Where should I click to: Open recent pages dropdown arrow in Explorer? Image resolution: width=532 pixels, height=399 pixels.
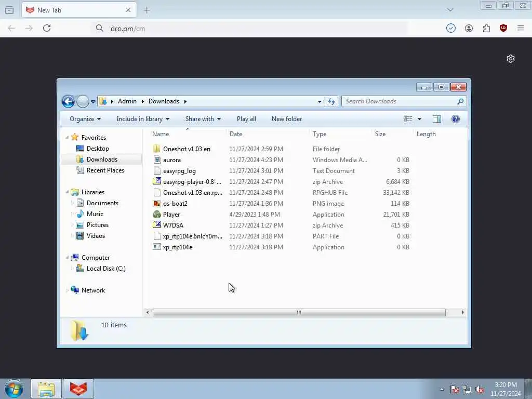pyautogui.click(x=93, y=102)
